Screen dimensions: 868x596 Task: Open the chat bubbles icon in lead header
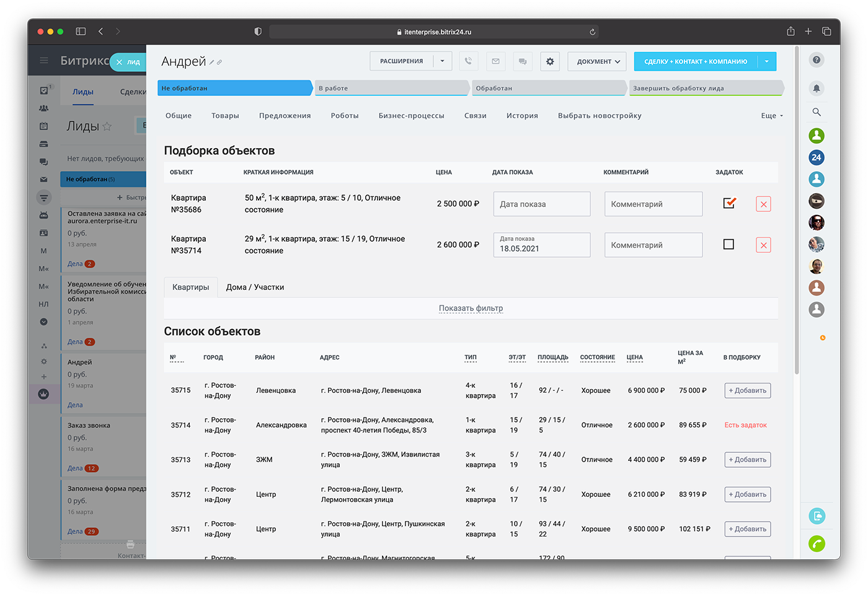click(523, 61)
